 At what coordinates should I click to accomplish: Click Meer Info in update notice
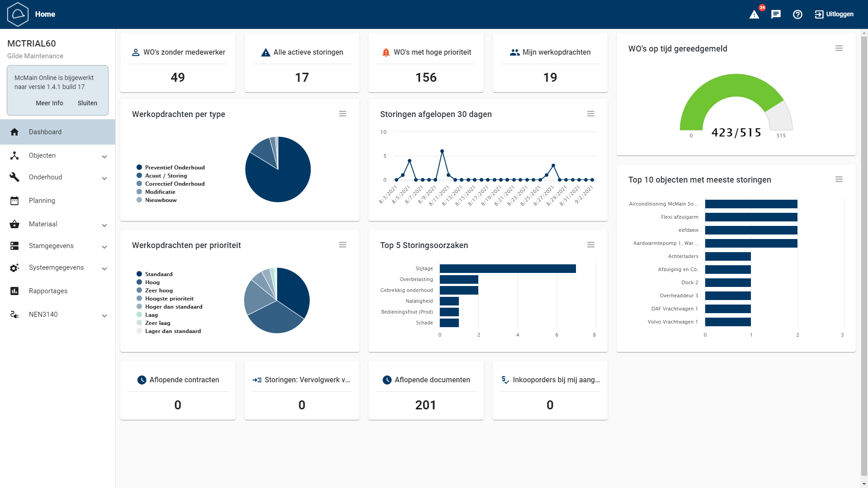pyautogui.click(x=49, y=103)
